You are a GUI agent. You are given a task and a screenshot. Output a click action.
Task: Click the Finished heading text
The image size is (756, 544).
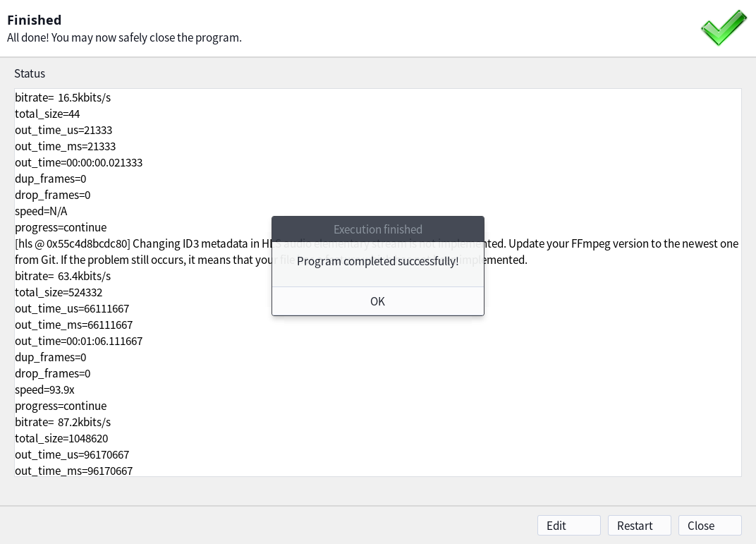coord(34,20)
